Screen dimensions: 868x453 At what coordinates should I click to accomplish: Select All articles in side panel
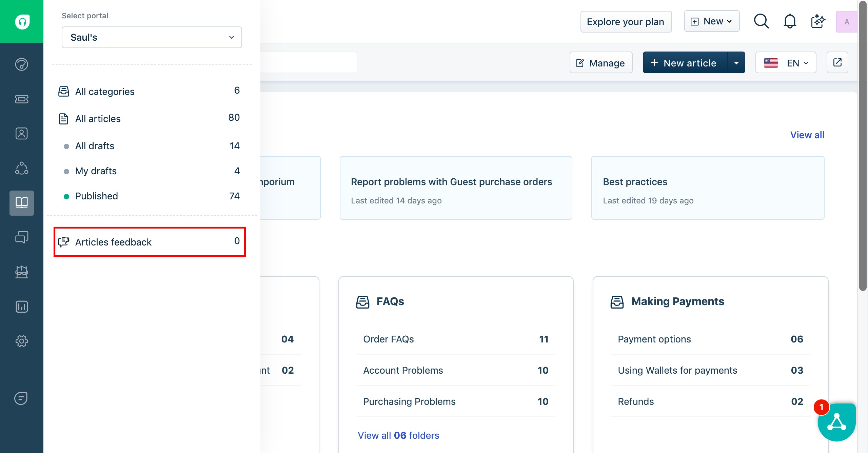tap(149, 119)
